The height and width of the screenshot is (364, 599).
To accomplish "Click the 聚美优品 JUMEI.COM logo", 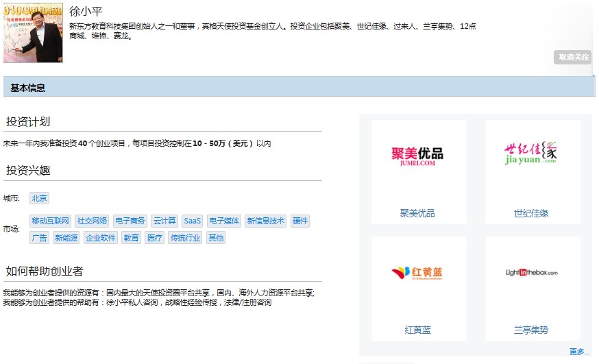I will pos(417,156).
